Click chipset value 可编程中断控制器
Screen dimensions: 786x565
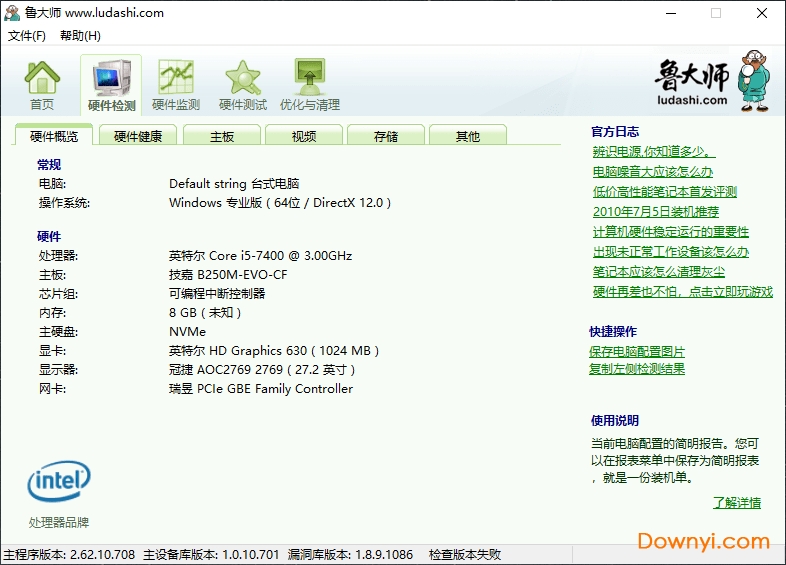[217, 294]
